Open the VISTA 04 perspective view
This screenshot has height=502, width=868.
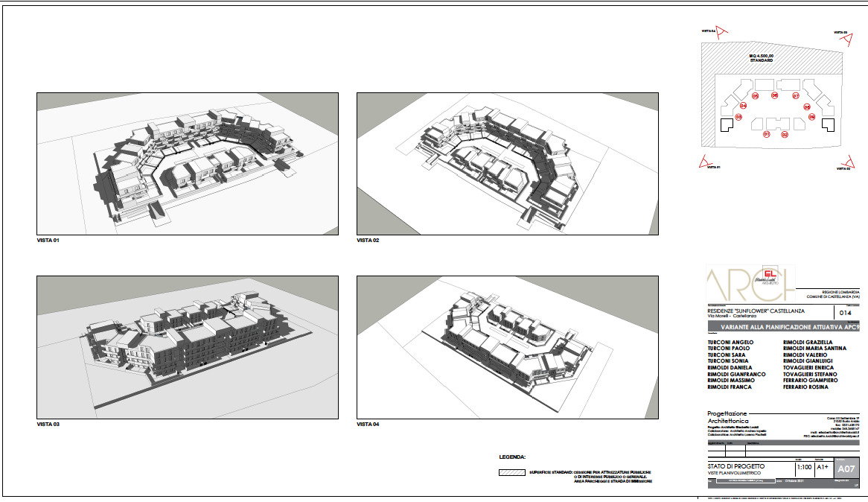pyautogui.click(x=507, y=347)
